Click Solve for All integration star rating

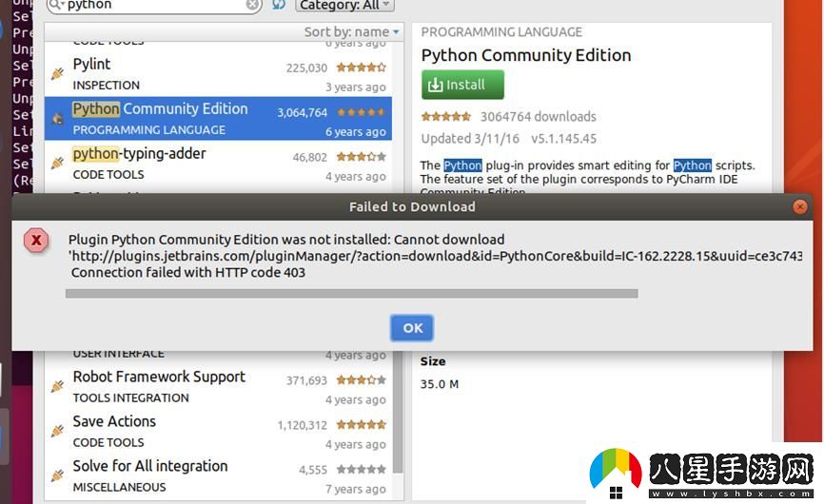[361, 469]
